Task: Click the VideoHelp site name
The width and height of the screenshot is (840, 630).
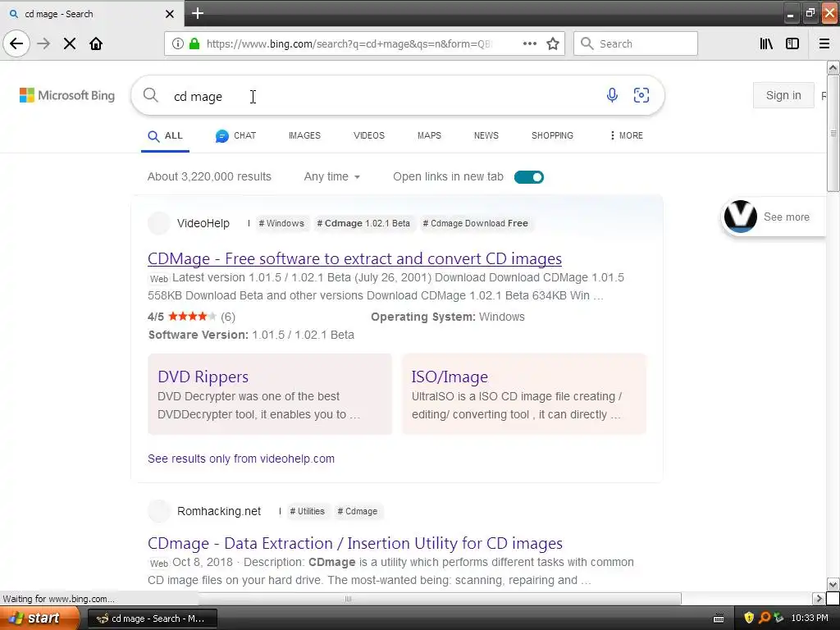Action: pos(203,223)
